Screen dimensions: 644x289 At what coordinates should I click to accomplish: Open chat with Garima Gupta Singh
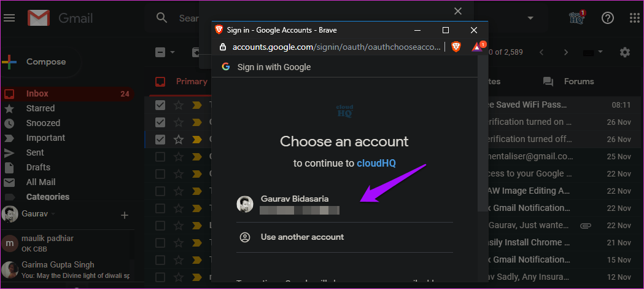click(x=66, y=270)
